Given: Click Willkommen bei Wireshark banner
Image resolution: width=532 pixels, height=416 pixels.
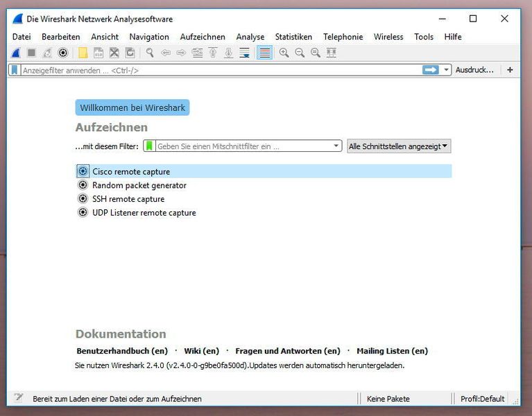Looking at the screenshot, I should click(x=132, y=107).
